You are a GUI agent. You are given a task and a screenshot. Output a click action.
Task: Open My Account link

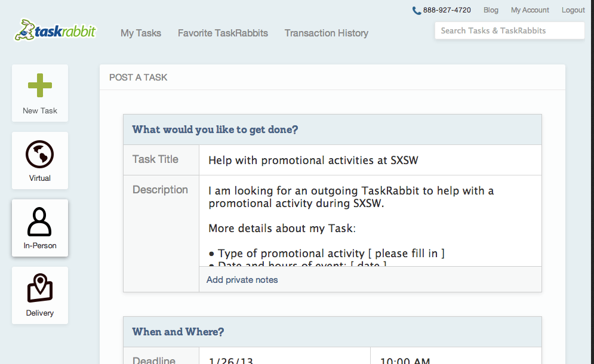point(530,10)
